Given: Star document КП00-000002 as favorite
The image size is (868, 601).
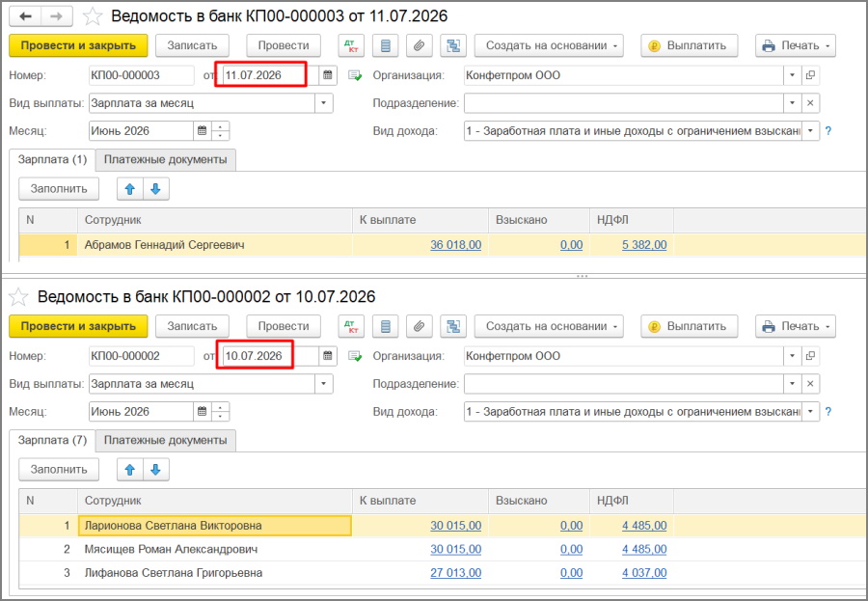Looking at the screenshot, I should point(18,297).
